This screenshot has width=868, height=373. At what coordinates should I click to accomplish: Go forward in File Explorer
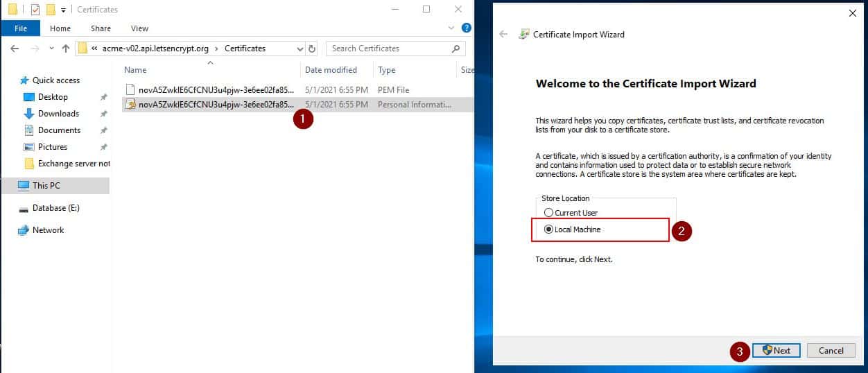pyautogui.click(x=35, y=49)
